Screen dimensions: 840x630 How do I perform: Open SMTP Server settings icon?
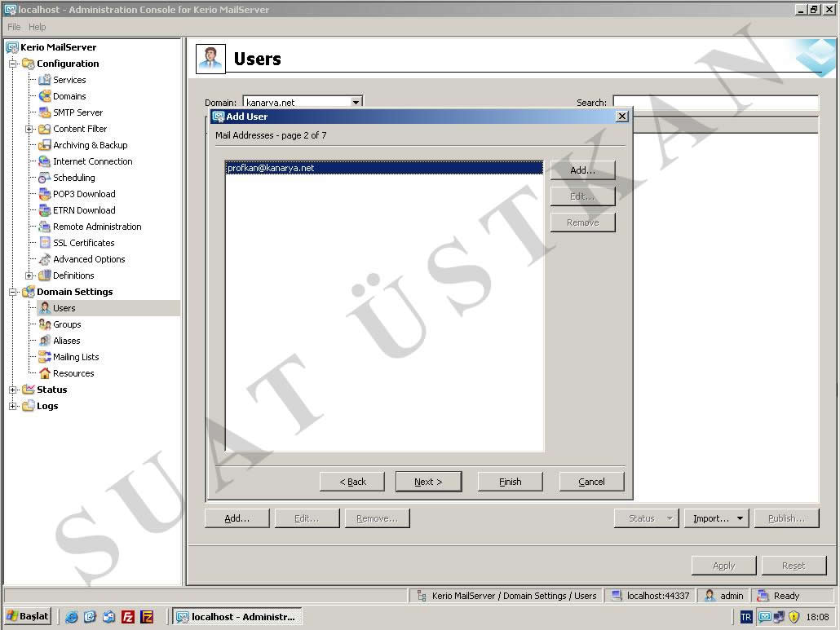(x=45, y=112)
